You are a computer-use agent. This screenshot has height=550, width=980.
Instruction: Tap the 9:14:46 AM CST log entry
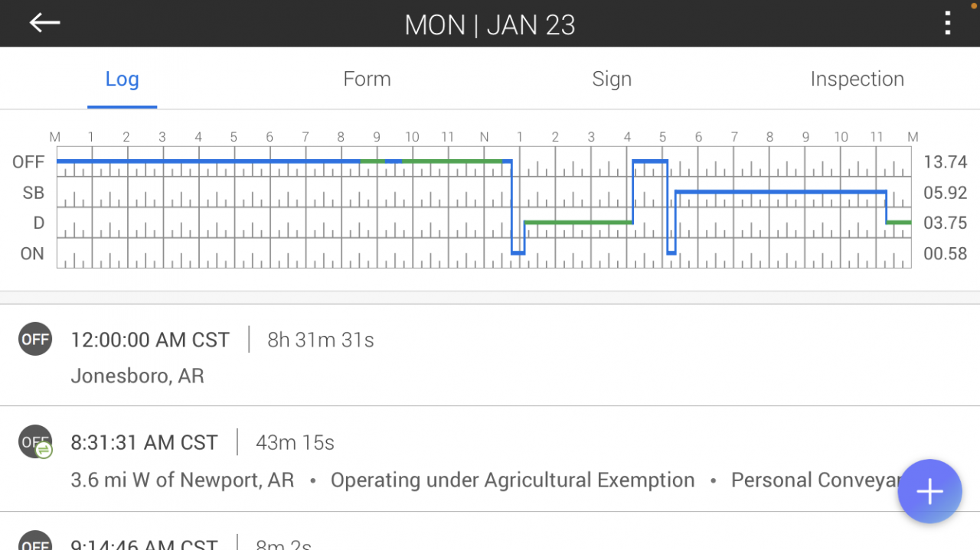coord(144,544)
